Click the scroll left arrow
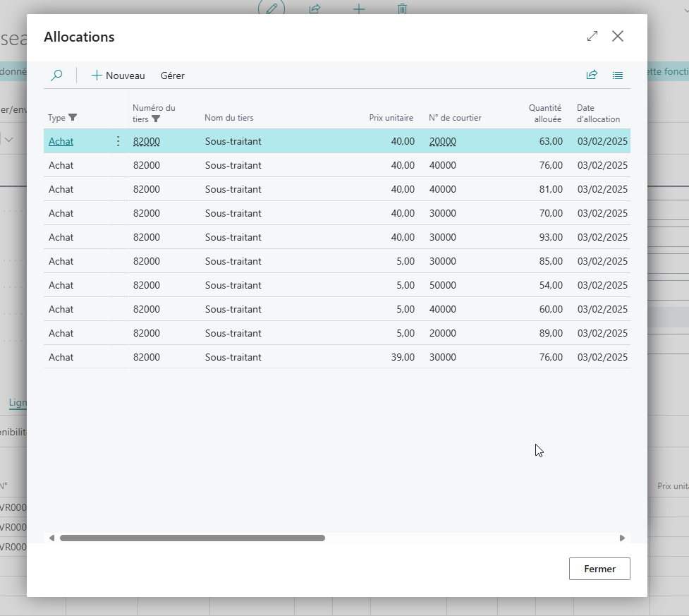This screenshot has height=616, width=689. pyautogui.click(x=52, y=538)
